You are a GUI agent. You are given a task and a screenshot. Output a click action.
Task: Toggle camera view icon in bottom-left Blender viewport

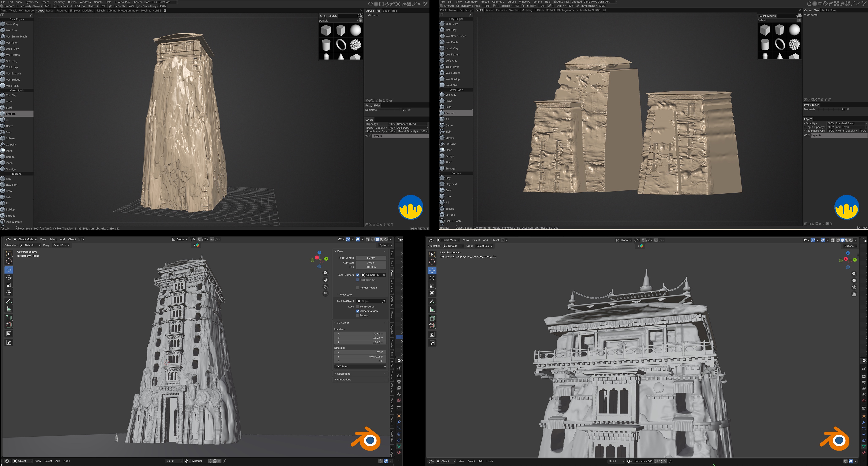[326, 287]
